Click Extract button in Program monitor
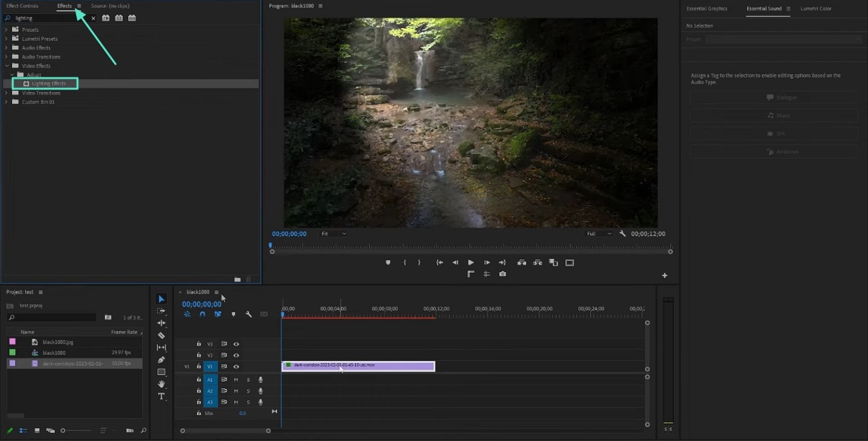868x441 pixels. coord(537,262)
